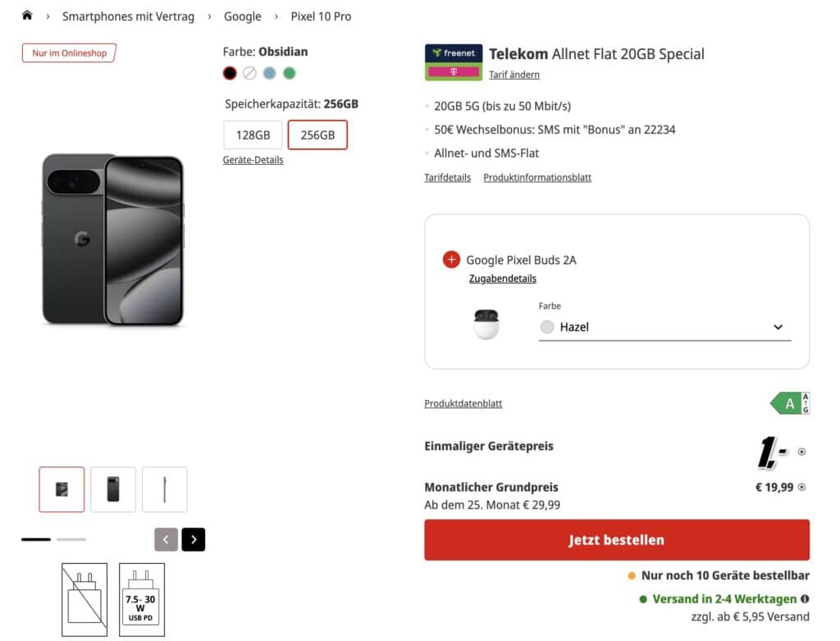The height and width of the screenshot is (641, 840).
Task: Click the home icon in breadcrumb
Action: [x=27, y=16]
